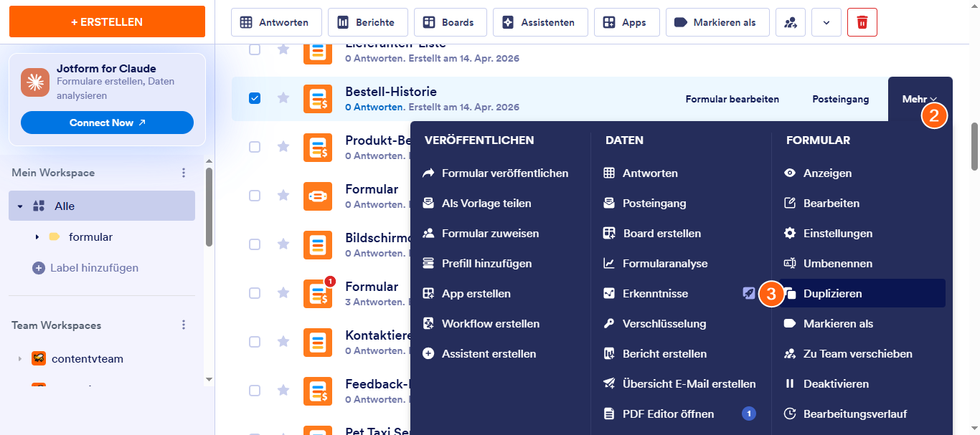Click the Jotform for Claude logo icon
The image size is (980, 435).
(x=35, y=82)
